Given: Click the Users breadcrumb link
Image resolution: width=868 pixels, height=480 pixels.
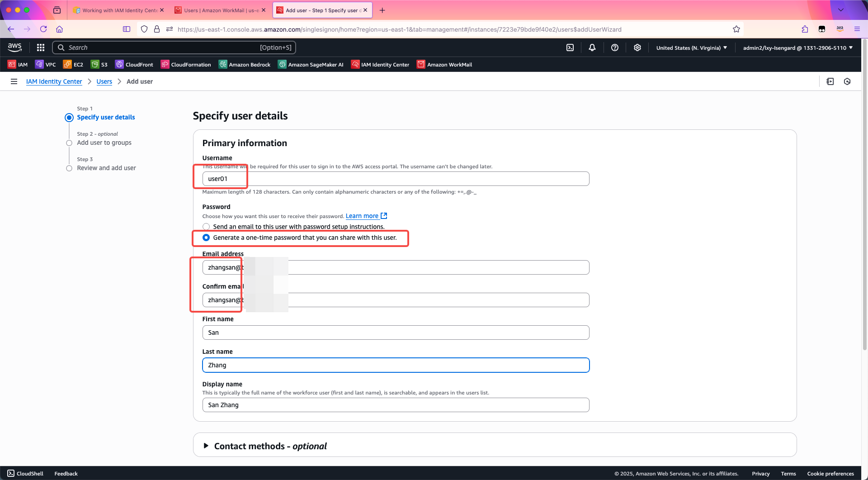Looking at the screenshot, I should [x=104, y=81].
